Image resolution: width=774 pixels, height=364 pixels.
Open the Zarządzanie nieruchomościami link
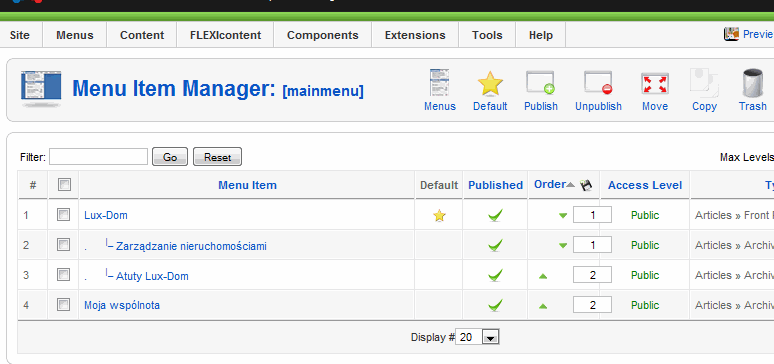(x=191, y=246)
